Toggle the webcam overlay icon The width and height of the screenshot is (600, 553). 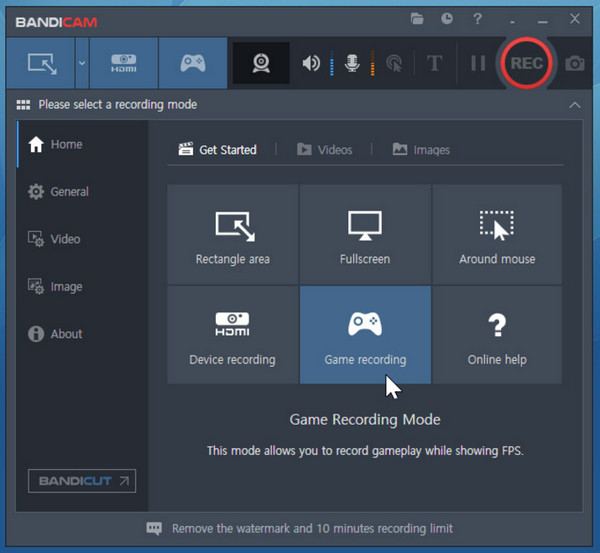point(261,63)
